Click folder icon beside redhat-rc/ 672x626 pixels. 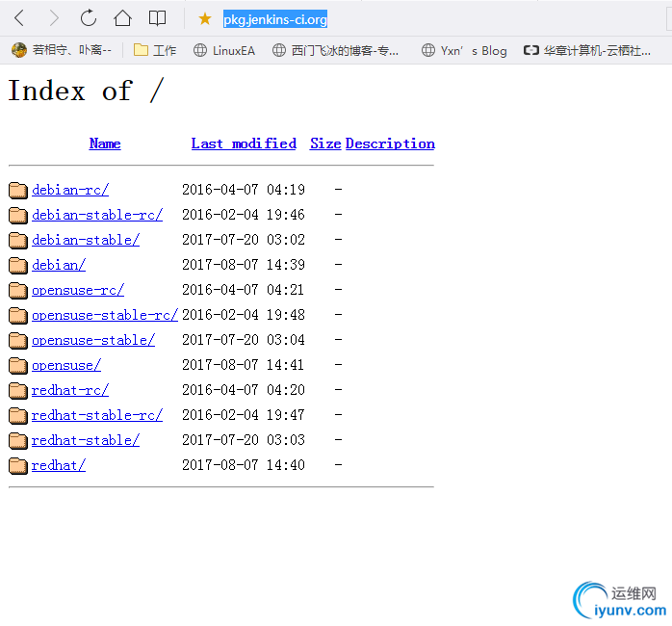click(18, 391)
